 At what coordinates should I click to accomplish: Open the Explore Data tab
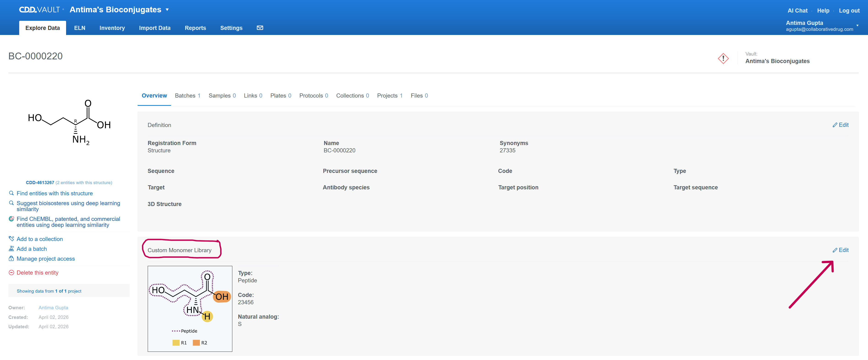pyautogui.click(x=43, y=28)
